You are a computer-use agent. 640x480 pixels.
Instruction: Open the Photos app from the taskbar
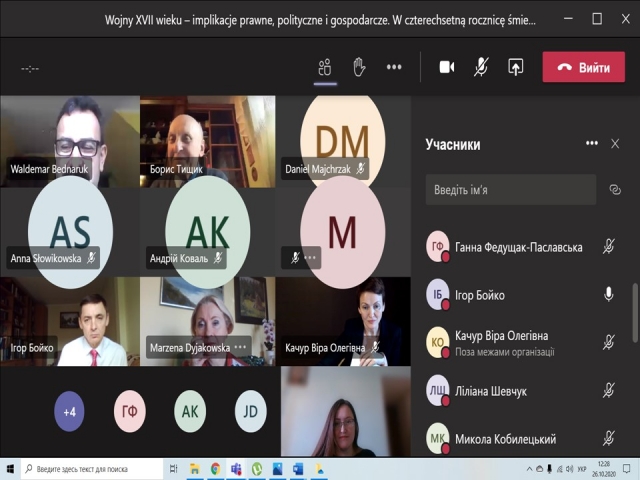277,469
